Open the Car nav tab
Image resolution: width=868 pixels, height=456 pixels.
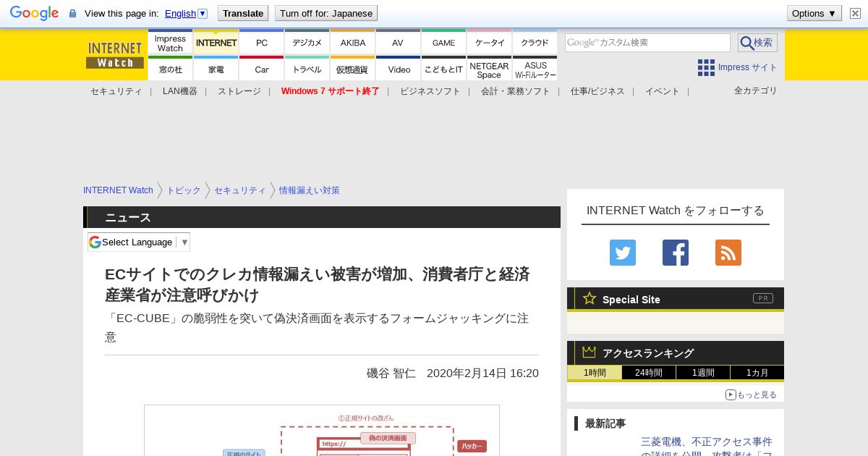(262, 69)
